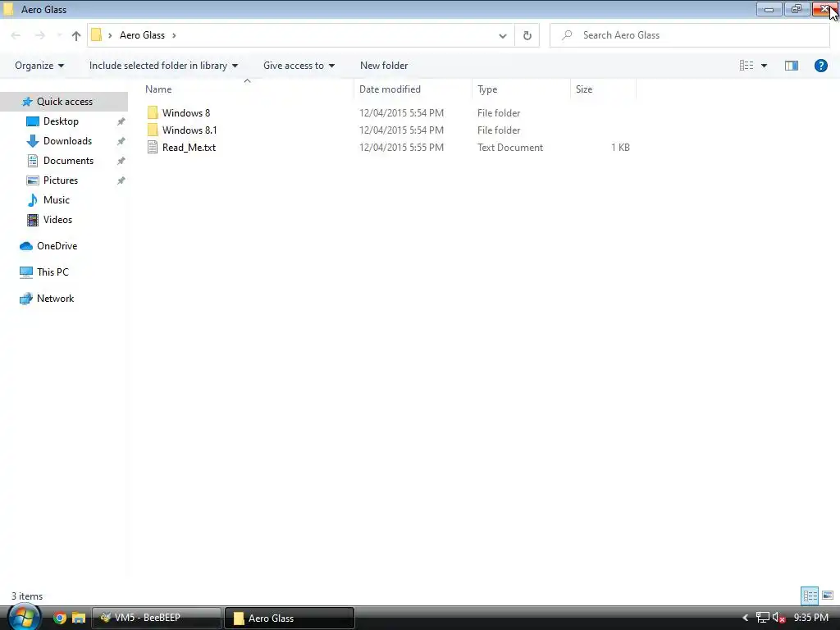840x630 pixels.
Task: Select Quick access in navigation pane
Action: click(64, 101)
